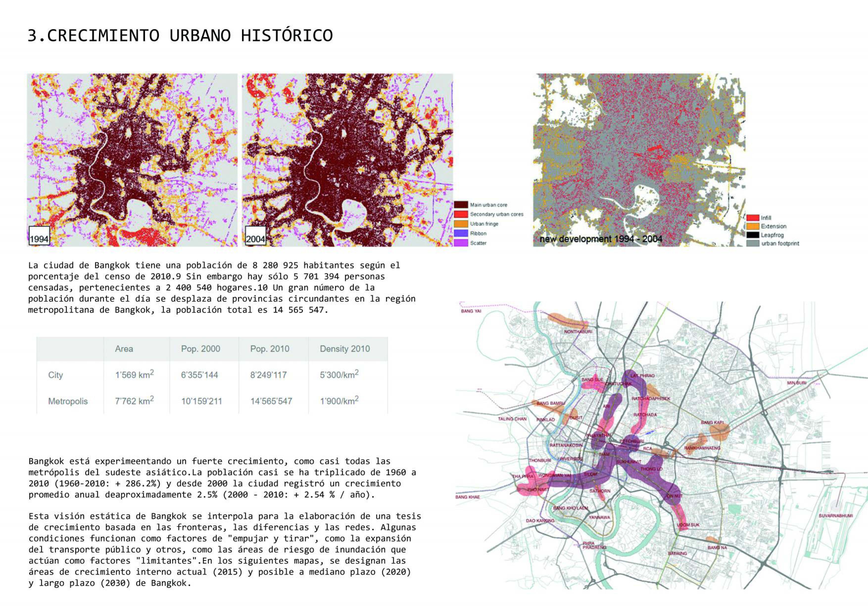This screenshot has width=868, height=614.
Task: Click the SATHORN map label
Action: 600,491
